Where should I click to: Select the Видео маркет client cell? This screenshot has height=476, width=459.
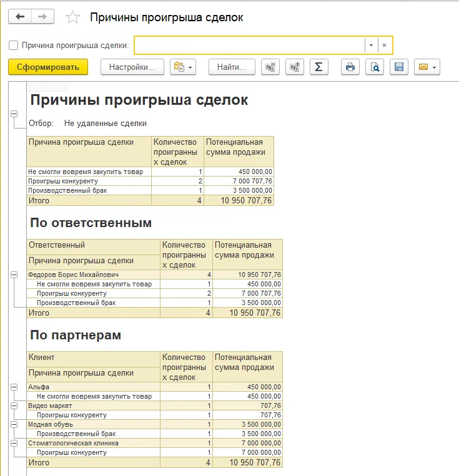tap(93, 406)
